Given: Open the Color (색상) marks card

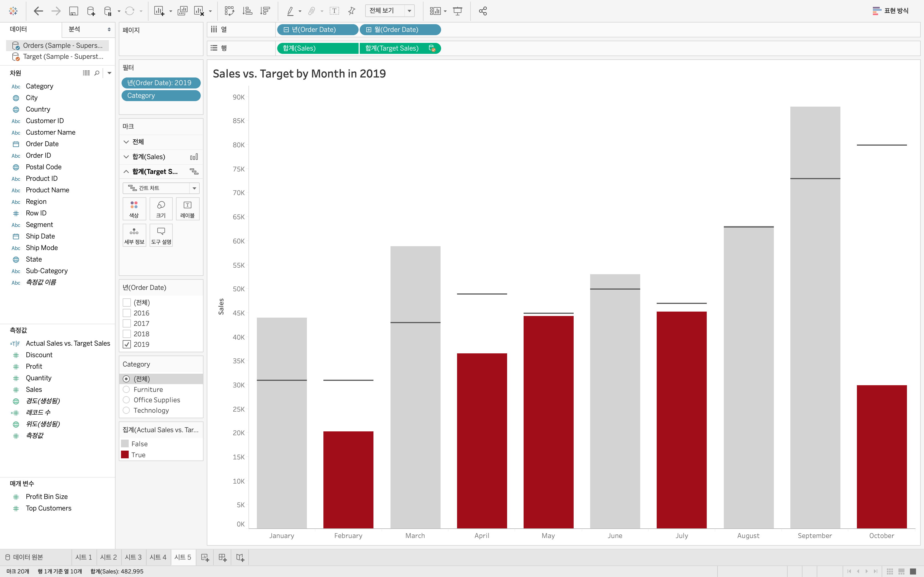Looking at the screenshot, I should click(x=134, y=209).
